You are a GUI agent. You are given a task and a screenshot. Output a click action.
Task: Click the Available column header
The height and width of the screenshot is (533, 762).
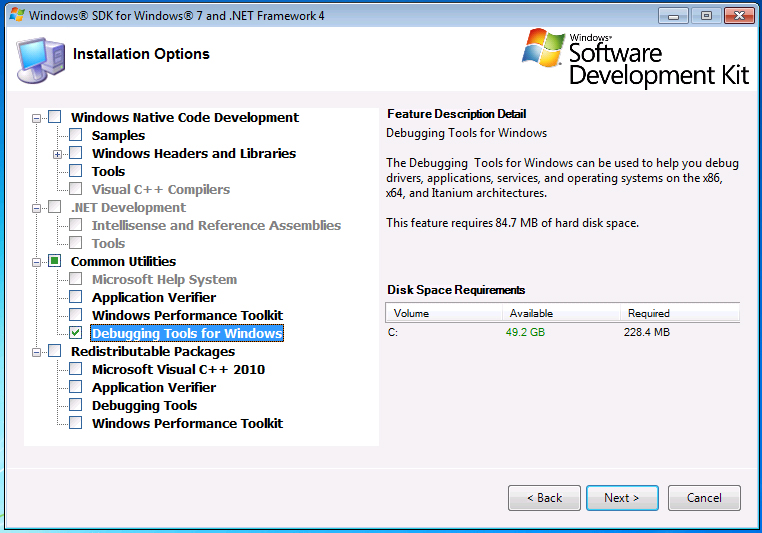coord(561,313)
